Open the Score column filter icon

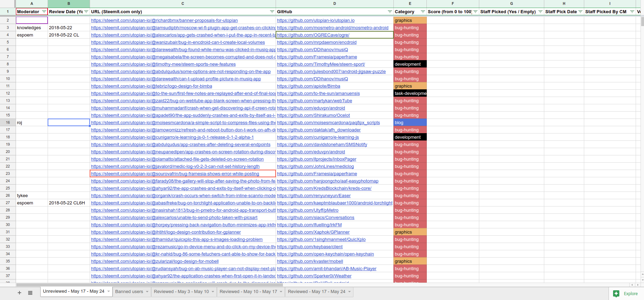tap(475, 12)
